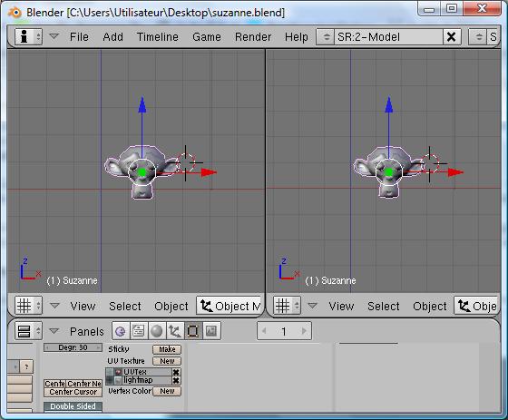The image size is (508, 420).
Task: Collapse left viewport header menus triangle
Action: pyautogui.click(x=54, y=306)
